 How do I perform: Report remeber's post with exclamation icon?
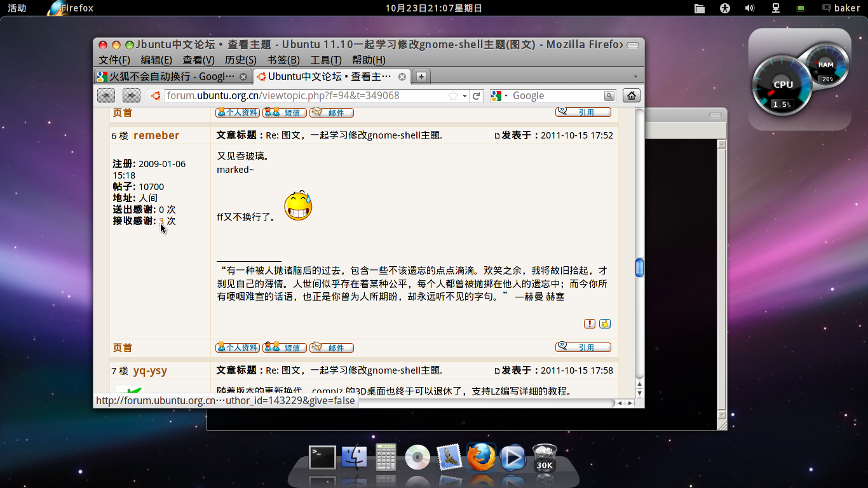point(590,323)
